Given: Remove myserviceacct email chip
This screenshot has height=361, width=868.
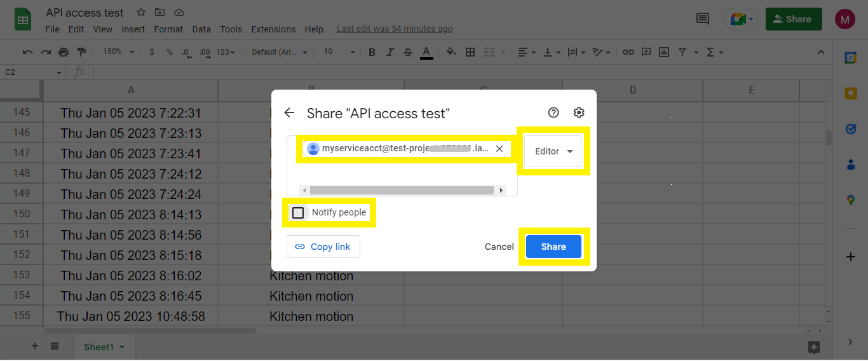Looking at the screenshot, I should coord(499,149).
